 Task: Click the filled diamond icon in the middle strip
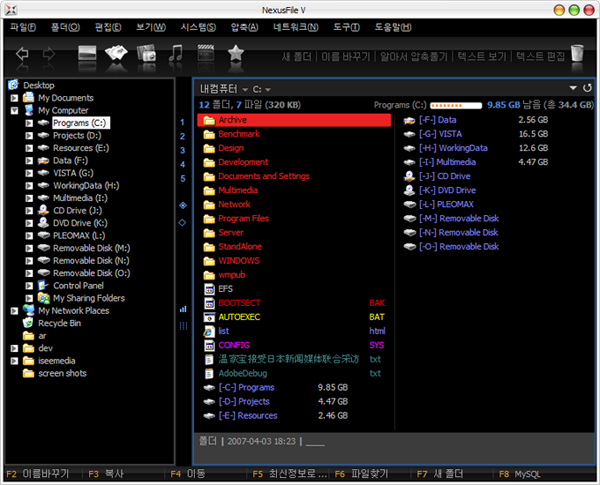point(183,206)
